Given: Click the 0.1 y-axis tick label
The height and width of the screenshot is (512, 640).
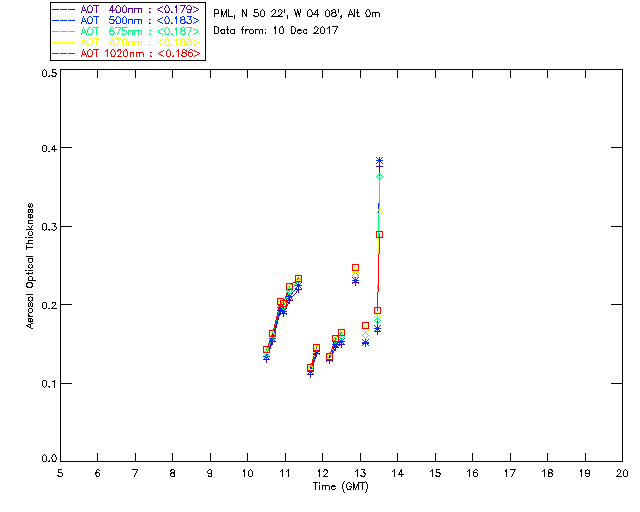Looking at the screenshot, I should click(49, 384).
